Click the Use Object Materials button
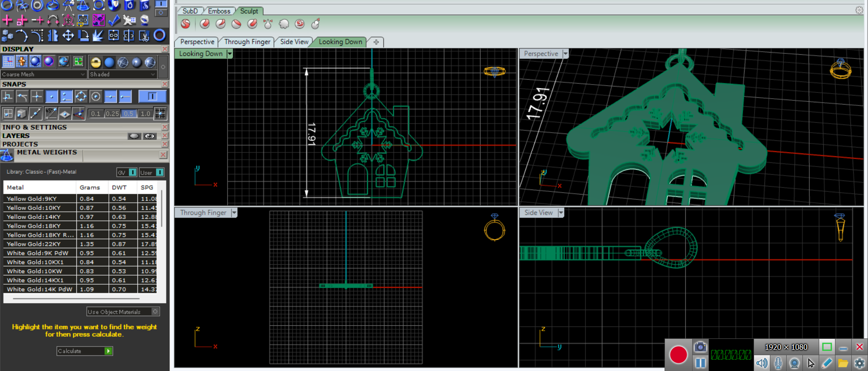Viewport: 868px width, 371px height. point(123,312)
